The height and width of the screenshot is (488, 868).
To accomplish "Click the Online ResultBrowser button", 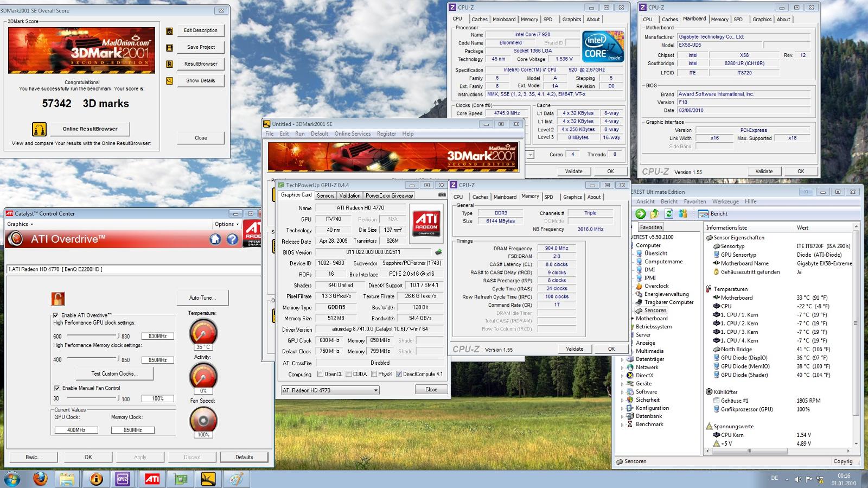I will tap(90, 129).
